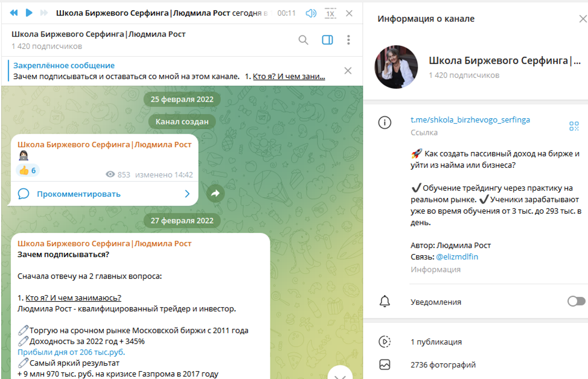Open '1 публикация' stories section
The image size is (588, 379).
pos(436,342)
